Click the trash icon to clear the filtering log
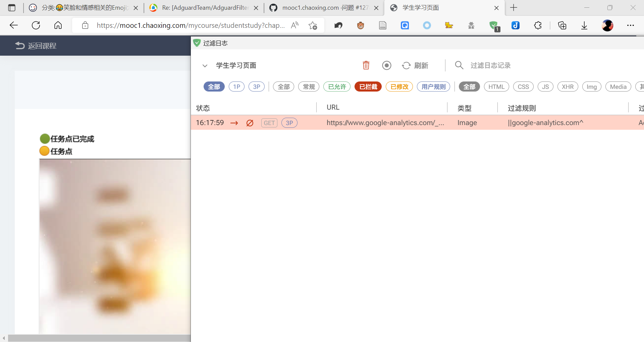The image size is (644, 342). [366, 65]
